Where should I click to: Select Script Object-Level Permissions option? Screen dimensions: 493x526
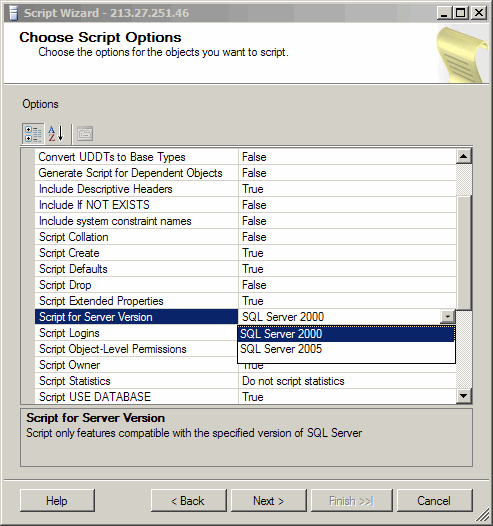click(x=136, y=349)
